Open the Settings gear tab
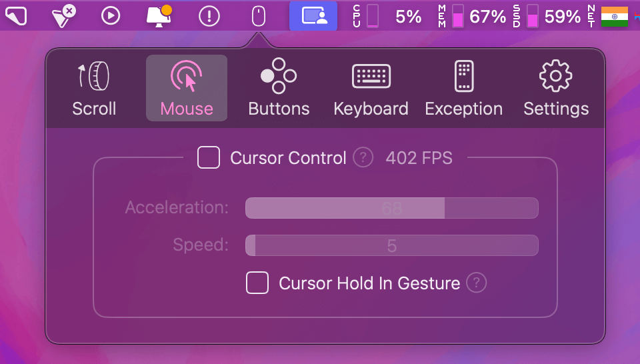Viewport: 640px width, 364px height. point(556,88)
